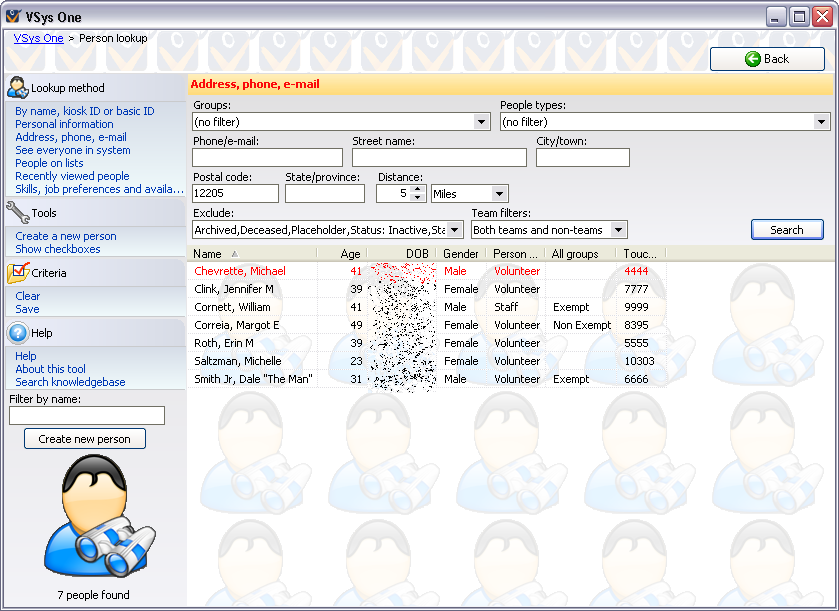
Task: Click the Create a new person link
Action: (65, 236)
